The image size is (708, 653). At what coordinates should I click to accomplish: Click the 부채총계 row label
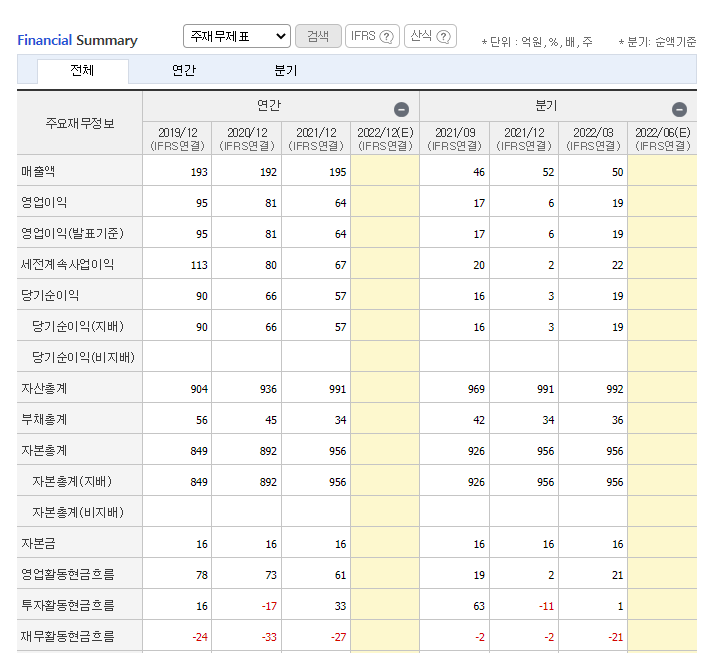click(x=44, y=420)
